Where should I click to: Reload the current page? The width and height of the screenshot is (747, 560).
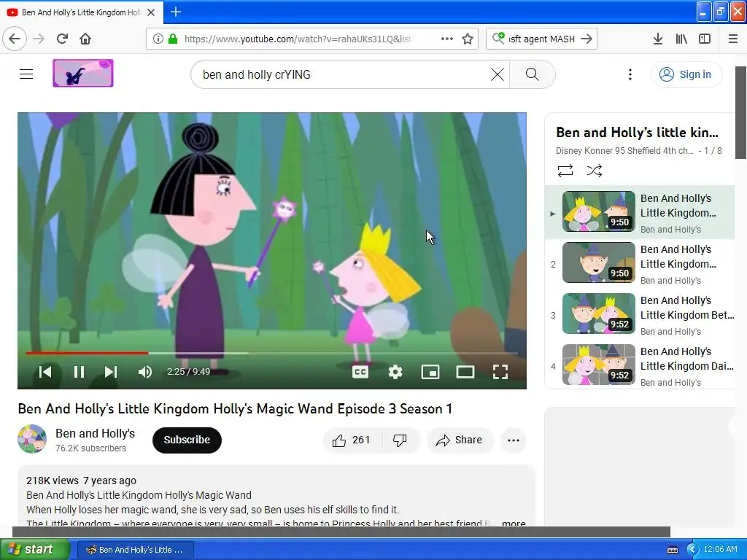(62, 39)
